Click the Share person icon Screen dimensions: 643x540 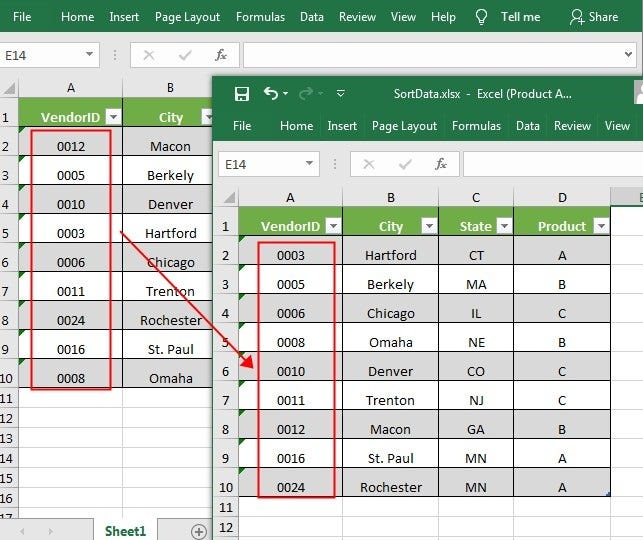(x=577, y=17)
